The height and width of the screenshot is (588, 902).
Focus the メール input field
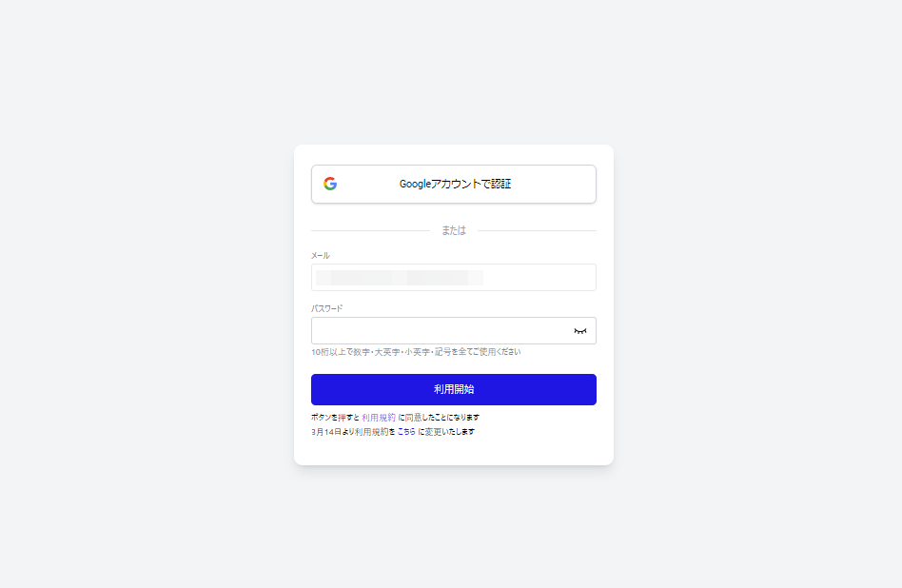tap(454, 277)
